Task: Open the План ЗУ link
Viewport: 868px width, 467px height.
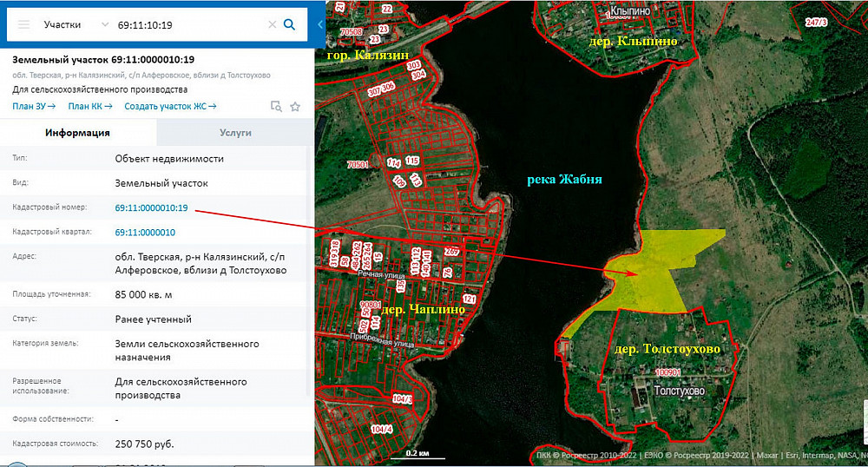Action: tap(34, 106)
